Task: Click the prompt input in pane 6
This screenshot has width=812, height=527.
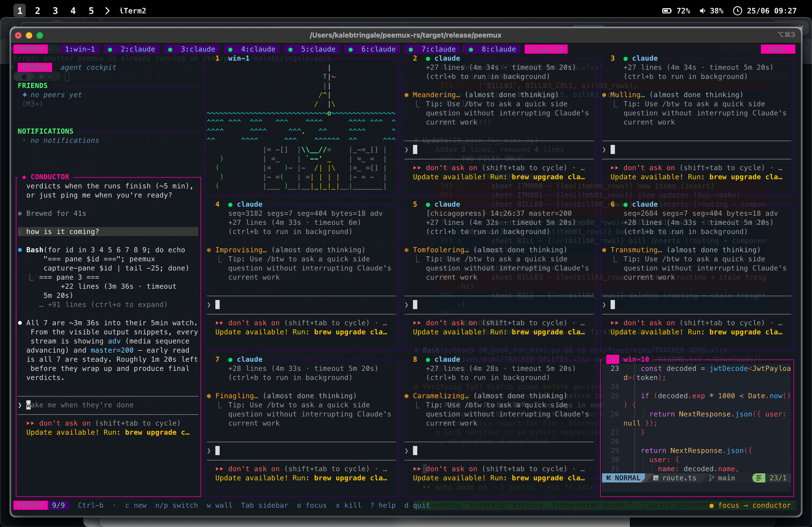Action: (696, 305)
